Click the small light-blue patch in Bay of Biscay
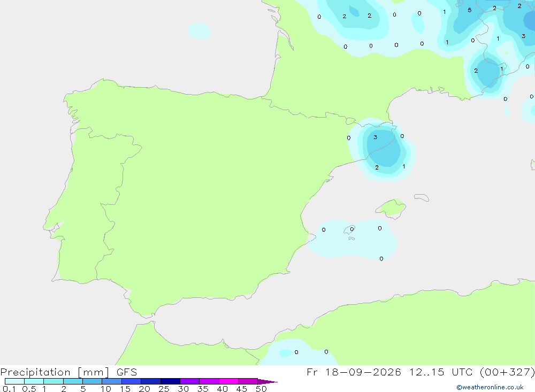Screen dimensions: 535x392 pos(199,30)
